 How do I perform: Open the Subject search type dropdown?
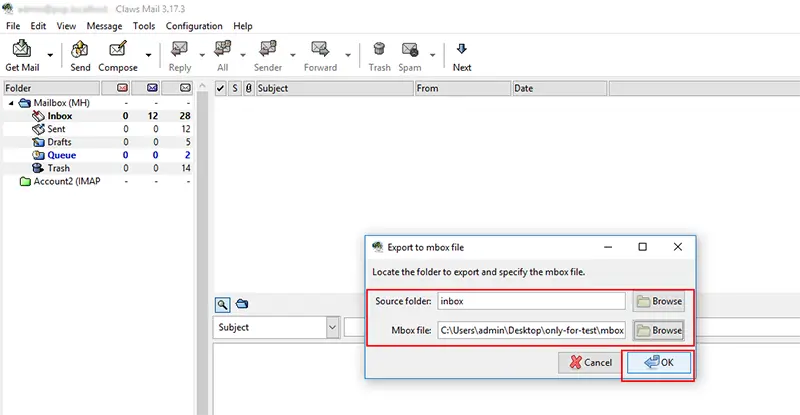[x=276, y=327]
